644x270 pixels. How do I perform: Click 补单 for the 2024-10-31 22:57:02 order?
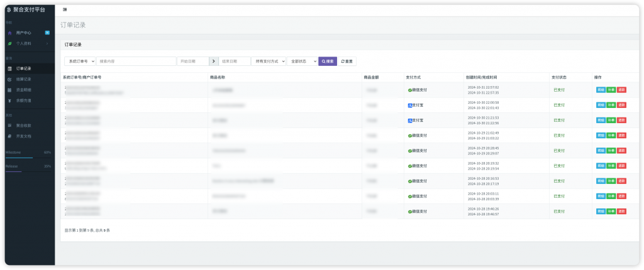tap(611, 90)
